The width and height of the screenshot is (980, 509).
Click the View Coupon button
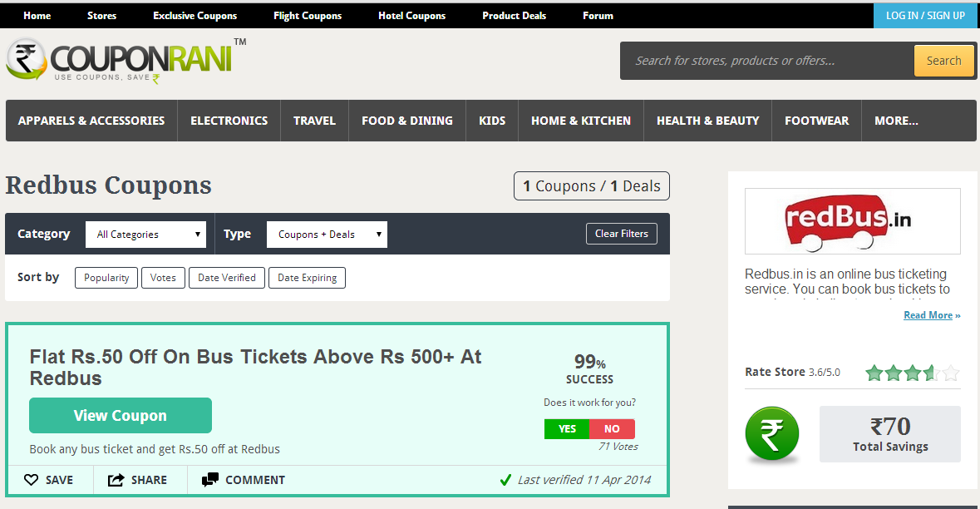point(120,415)
